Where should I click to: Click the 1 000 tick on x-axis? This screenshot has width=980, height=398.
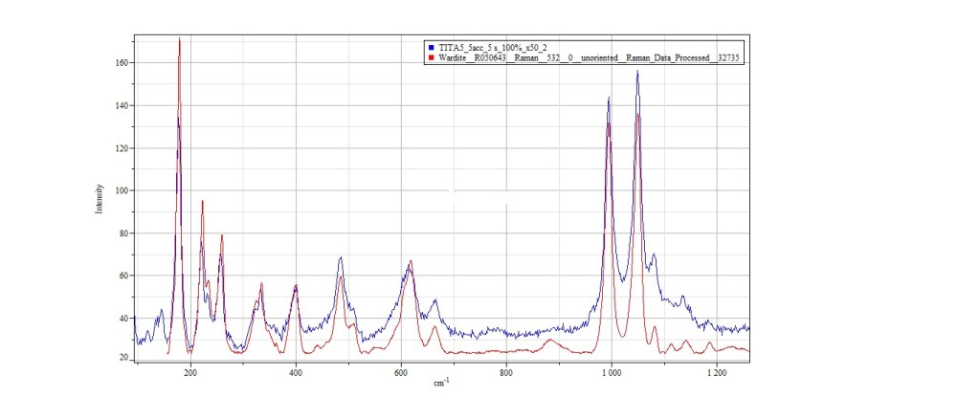click(611, 371)
